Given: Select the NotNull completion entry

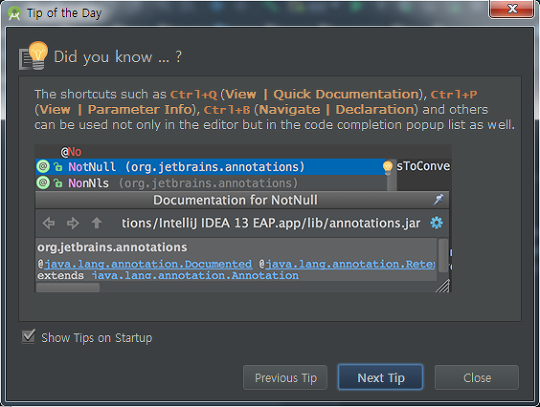Looking at the screenshot, I should pyautogui.click(x=211, y=167).
